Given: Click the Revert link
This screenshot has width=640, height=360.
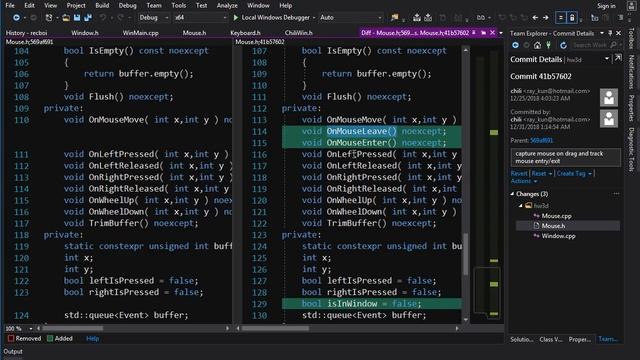Looking at the screenshot, I should point(519,173).
